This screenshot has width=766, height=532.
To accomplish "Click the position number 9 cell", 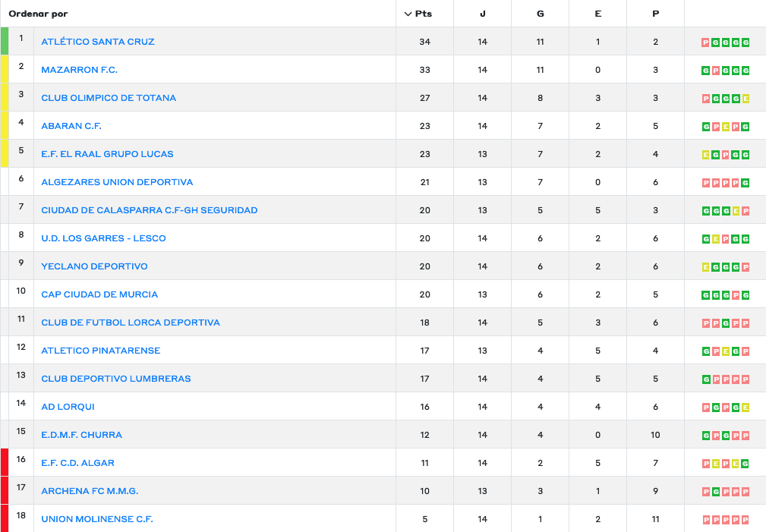I will (21, 263).
